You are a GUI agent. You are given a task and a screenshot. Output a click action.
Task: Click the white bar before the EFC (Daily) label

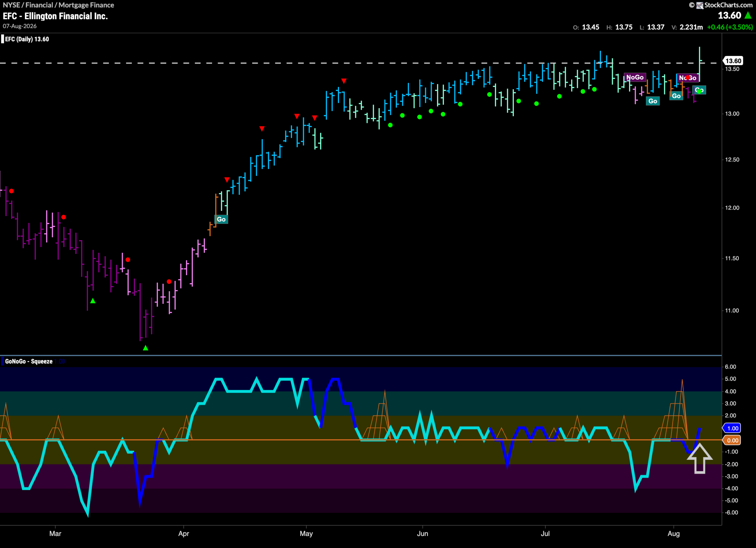[x=3, y=39]
